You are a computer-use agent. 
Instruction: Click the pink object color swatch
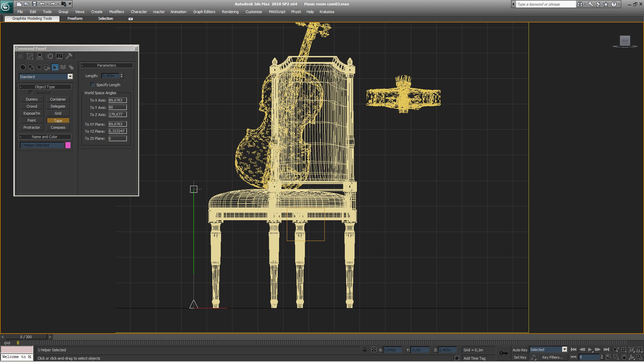click(x=68, y=145)
